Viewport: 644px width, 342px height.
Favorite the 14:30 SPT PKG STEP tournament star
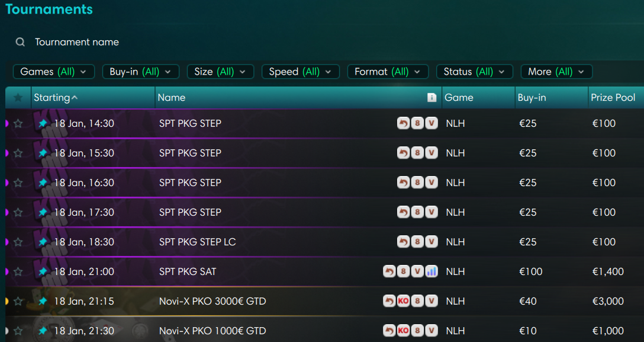point(18,123)
